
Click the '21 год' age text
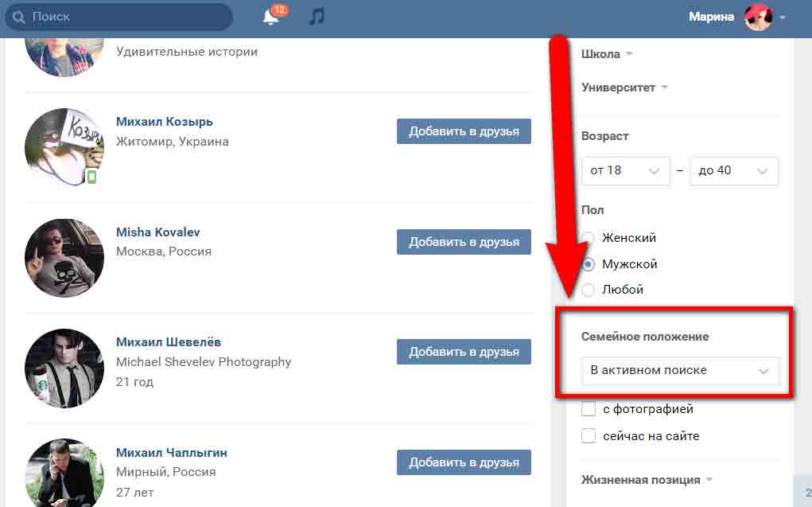tap(134, 382)
